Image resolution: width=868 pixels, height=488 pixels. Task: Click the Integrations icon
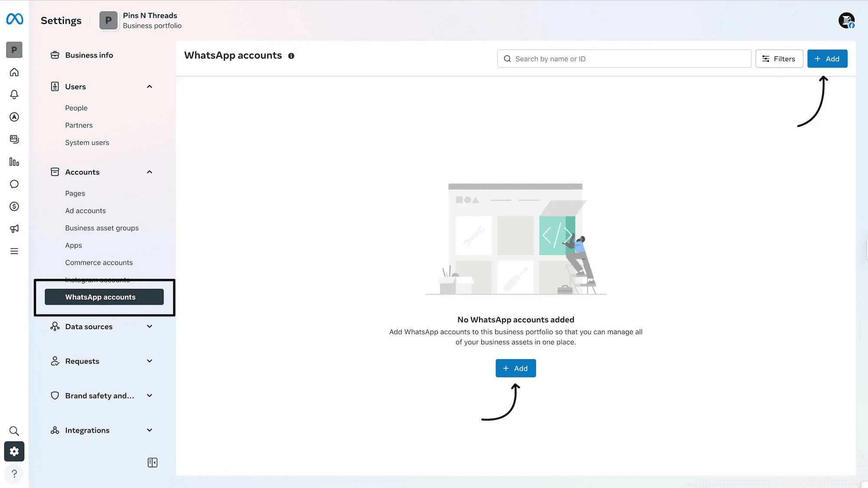(55, 430)
